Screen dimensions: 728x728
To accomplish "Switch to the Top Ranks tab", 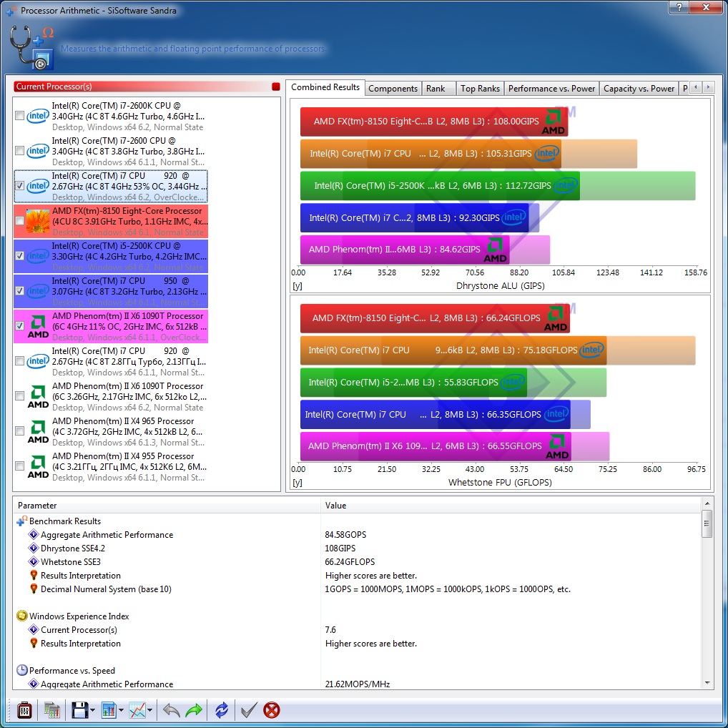I will point(480,88).
